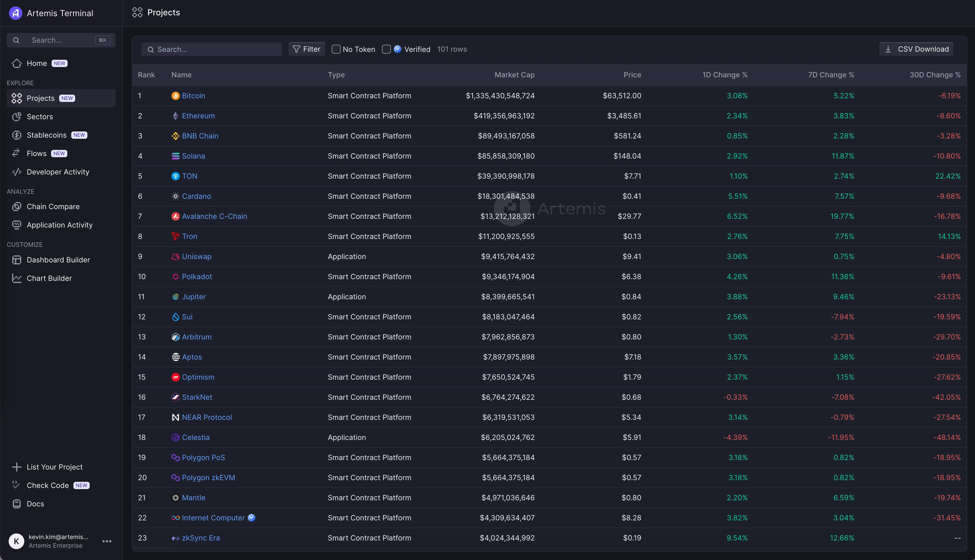The height and width of the screenshot is (560, 975).
Task: Focus the sidebar Search field
Action: click(x=61, y=40)
